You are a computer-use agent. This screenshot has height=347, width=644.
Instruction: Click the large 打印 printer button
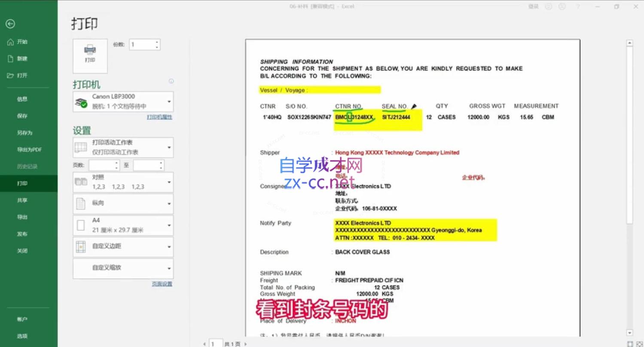point(90,56)
